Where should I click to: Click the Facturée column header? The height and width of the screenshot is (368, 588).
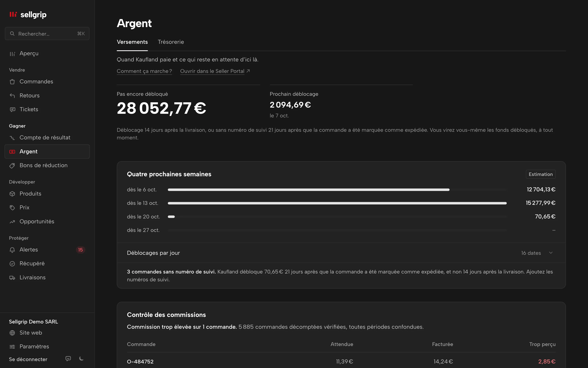[442, 344]
